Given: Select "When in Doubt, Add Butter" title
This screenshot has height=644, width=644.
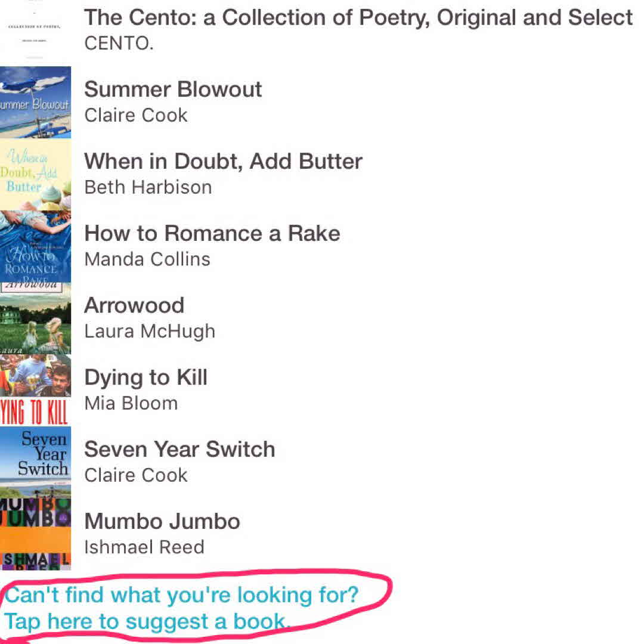Looking at the screenshot, I should [x=223, y=162].
